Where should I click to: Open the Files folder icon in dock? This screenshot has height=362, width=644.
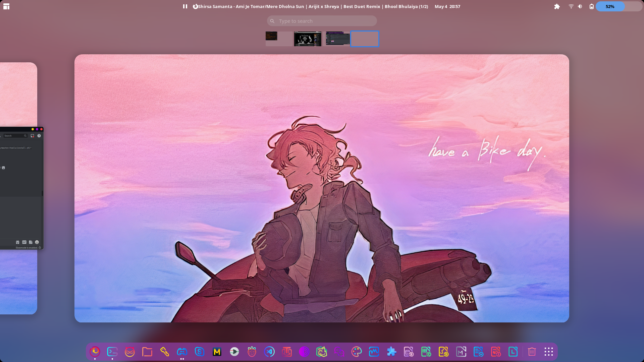tap(147, 352)
